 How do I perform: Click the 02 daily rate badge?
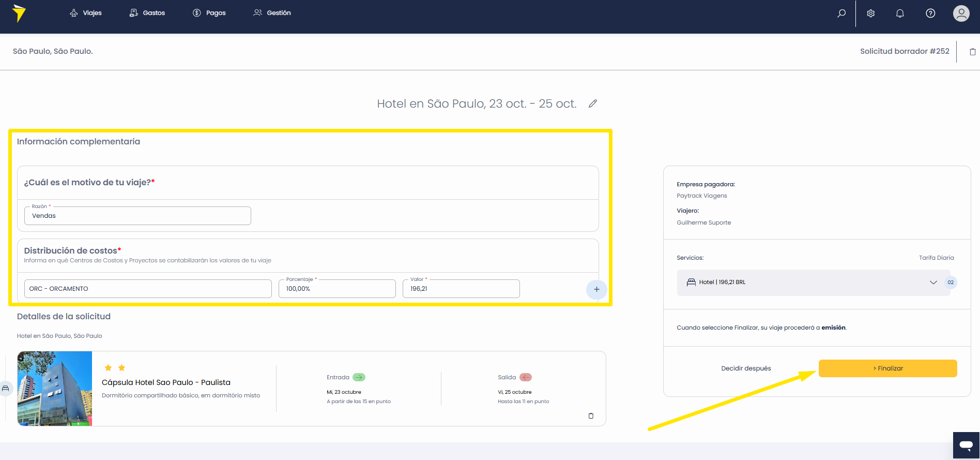(951, 283)
